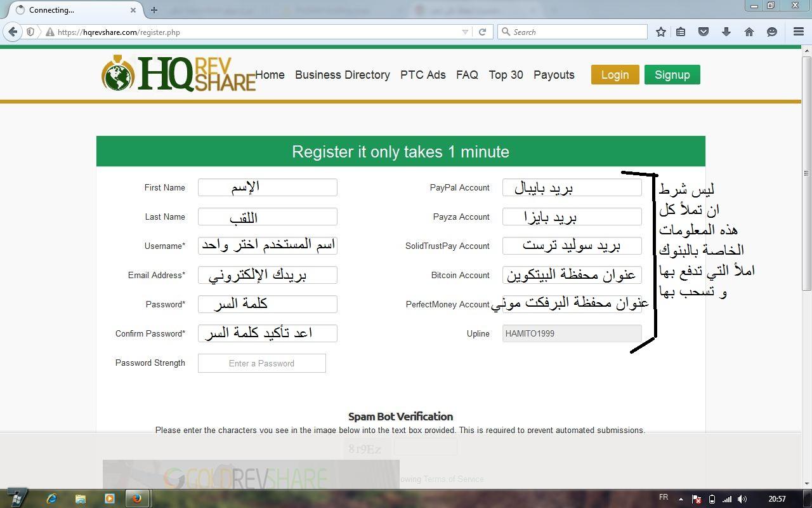Click the browser Search box
Viewport: 812px width, 508px height.
tap(572, 32)
